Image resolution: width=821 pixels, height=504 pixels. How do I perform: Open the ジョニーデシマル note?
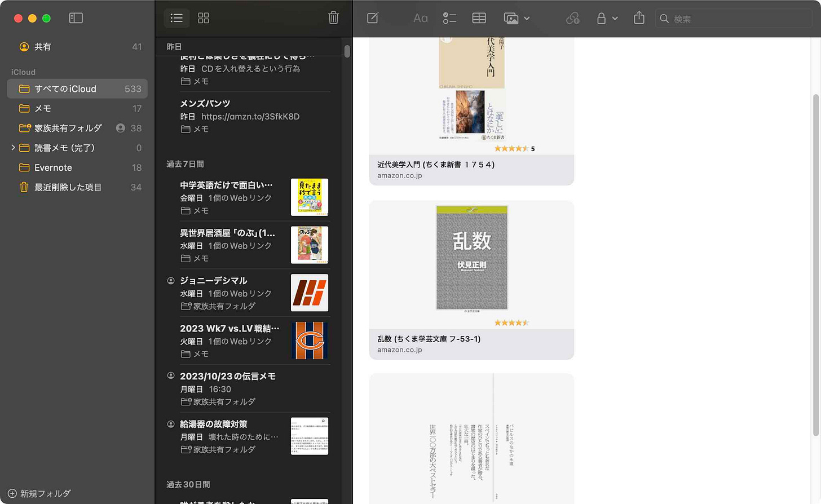248,293
